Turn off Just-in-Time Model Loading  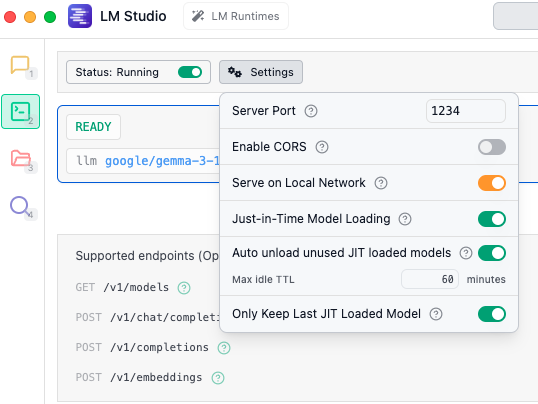tap(492, 219)
